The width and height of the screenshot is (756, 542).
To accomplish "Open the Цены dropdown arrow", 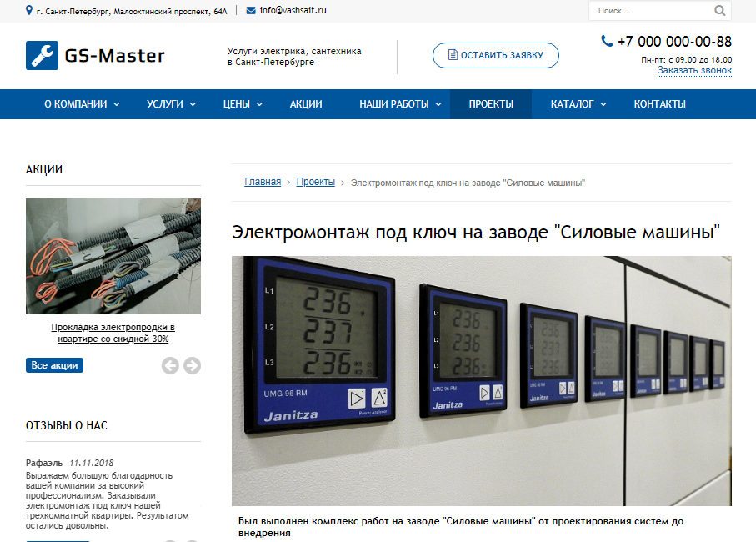I will click(x=259, y=104).
